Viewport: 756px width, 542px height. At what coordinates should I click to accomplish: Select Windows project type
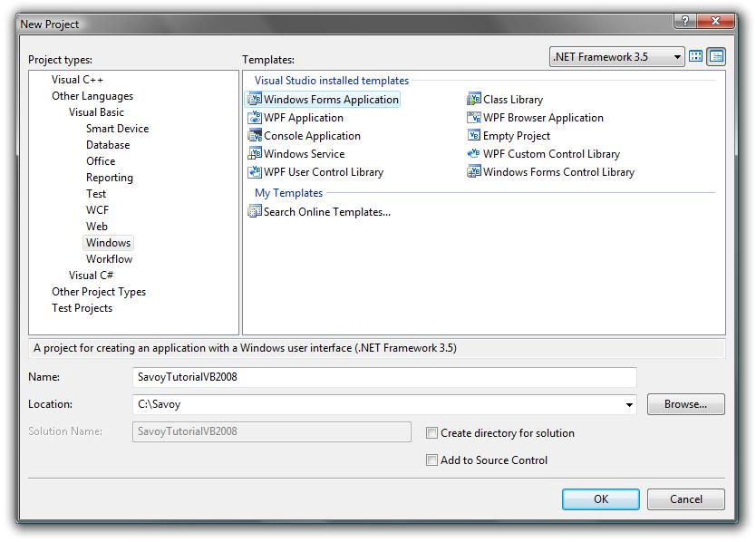coord(109,243)
